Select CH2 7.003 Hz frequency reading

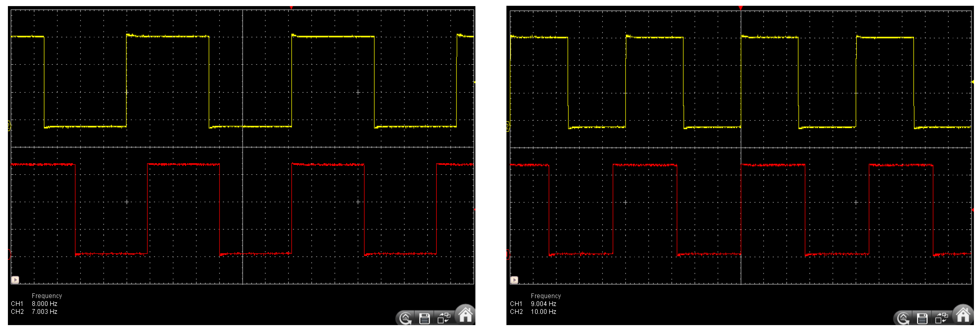(44, 312)
